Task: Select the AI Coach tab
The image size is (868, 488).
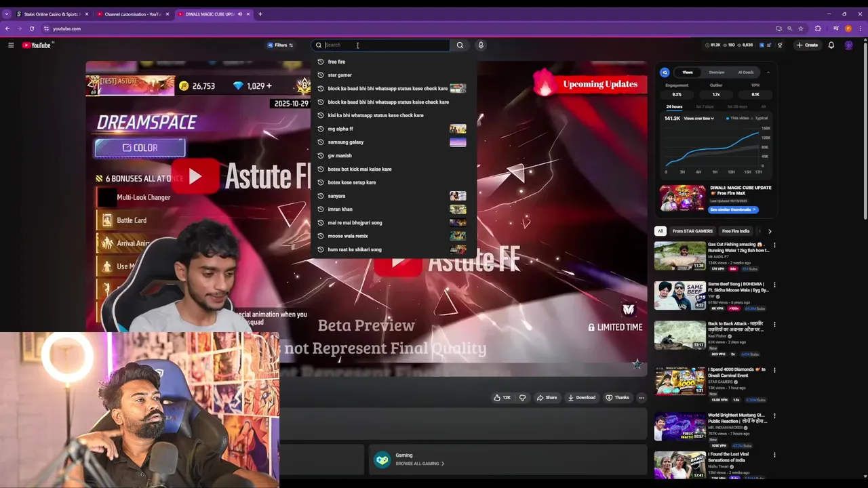Action: 745,73
